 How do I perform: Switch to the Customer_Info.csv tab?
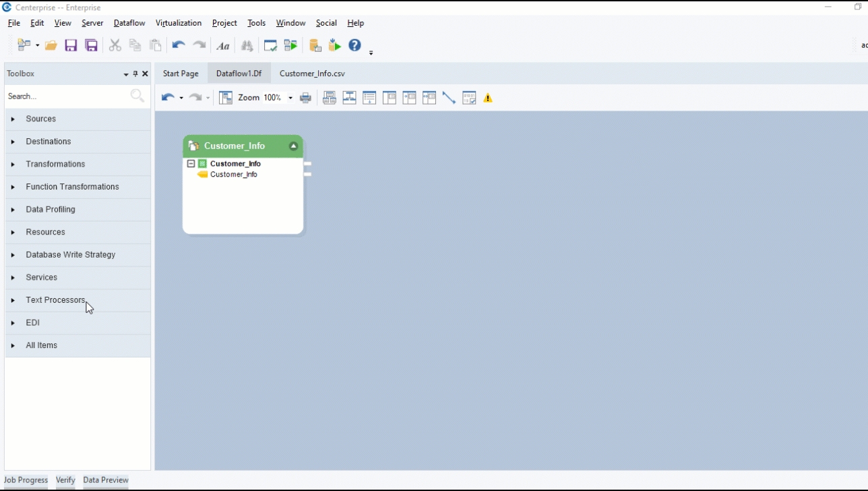[312, 74]
